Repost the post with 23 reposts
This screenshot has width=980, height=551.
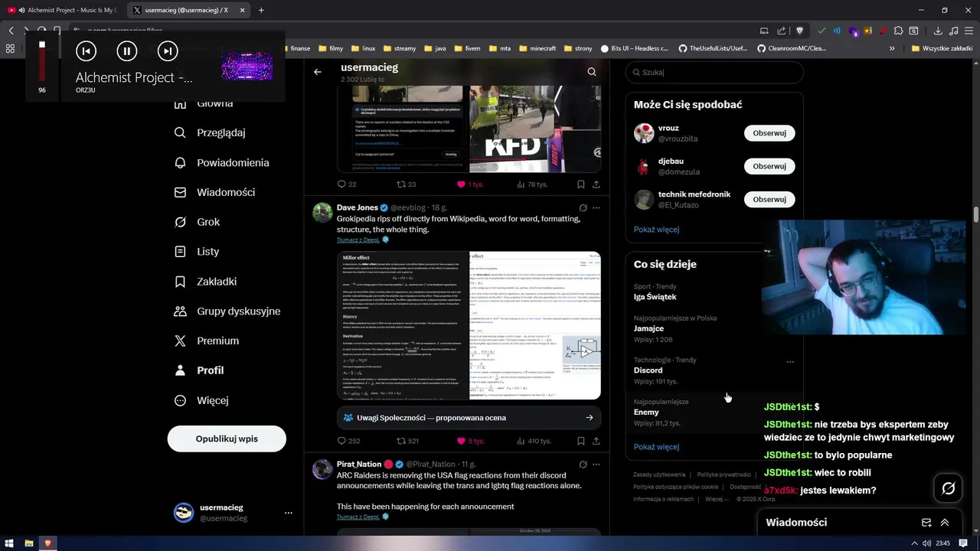[406, 184]
